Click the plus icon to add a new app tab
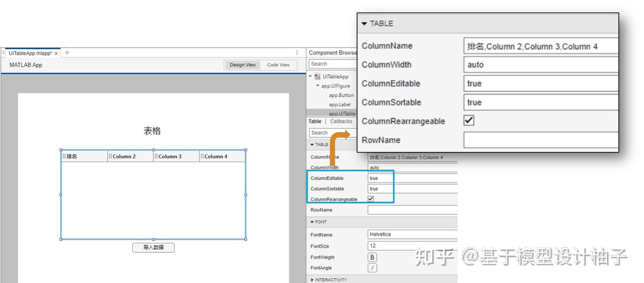The width and height of the screenshot is (644, 283). tap(66, 52)
